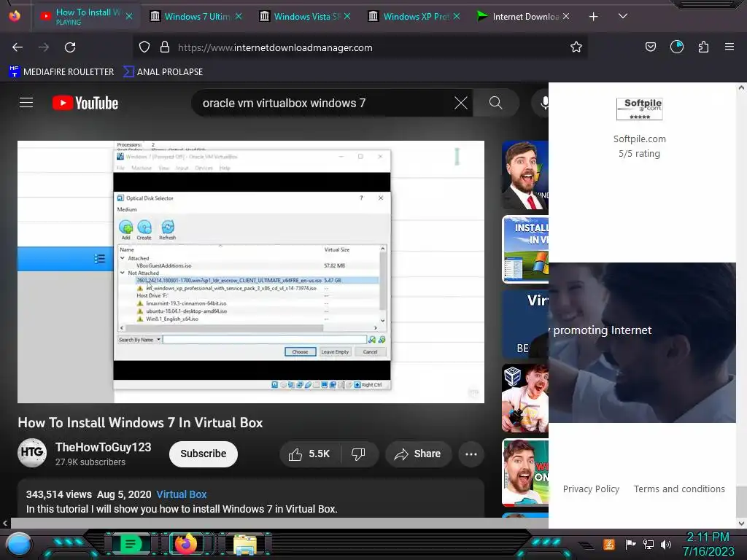The width and height of the screenshot is (747, 560).
Task: Start voice search with microphone
Action: (543, 103)
